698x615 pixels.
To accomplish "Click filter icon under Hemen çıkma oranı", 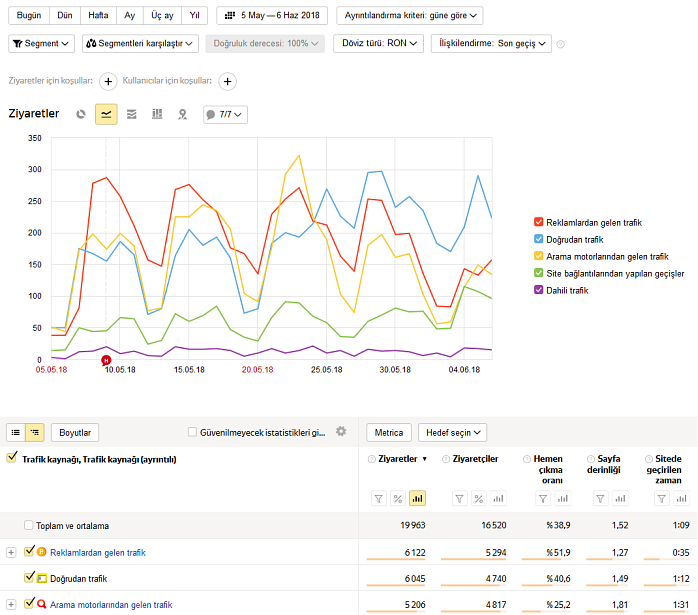I will click(543, 498).
